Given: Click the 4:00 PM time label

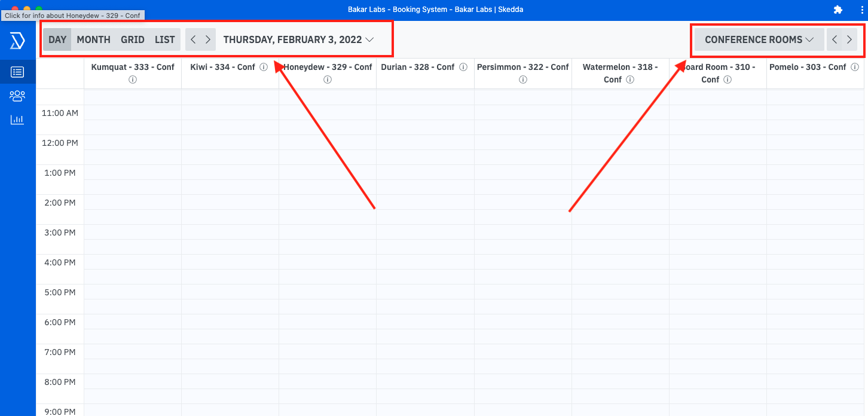Looking at the screenshot, I should (60, 262).
